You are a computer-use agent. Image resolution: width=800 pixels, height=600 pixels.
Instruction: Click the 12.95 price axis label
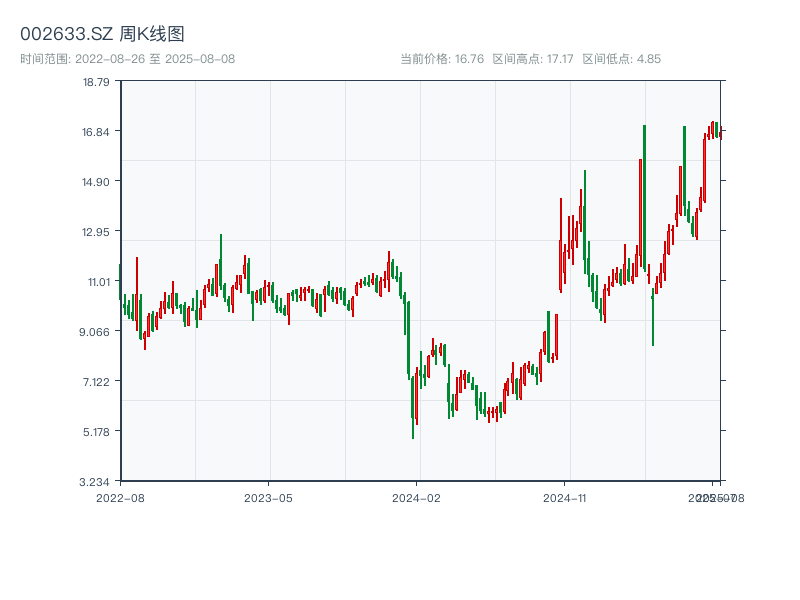[x=96, y=232]
